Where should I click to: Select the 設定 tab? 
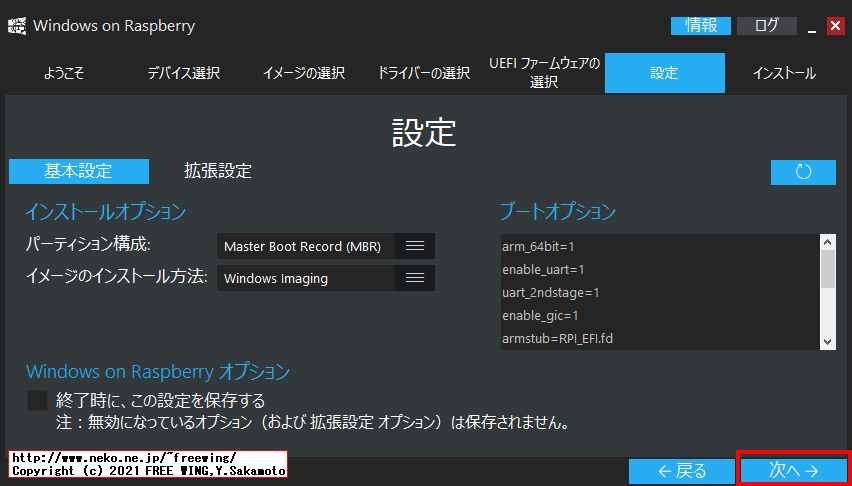[x=665, y=73]
